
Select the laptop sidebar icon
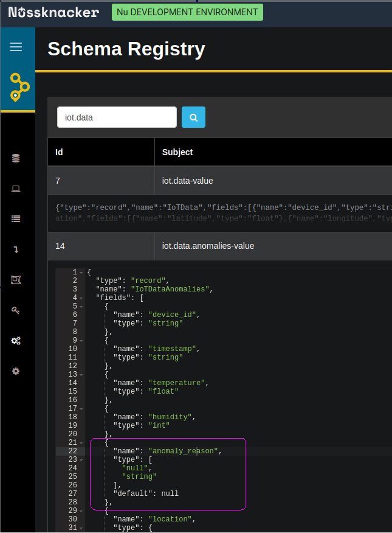tap(16, 189)
